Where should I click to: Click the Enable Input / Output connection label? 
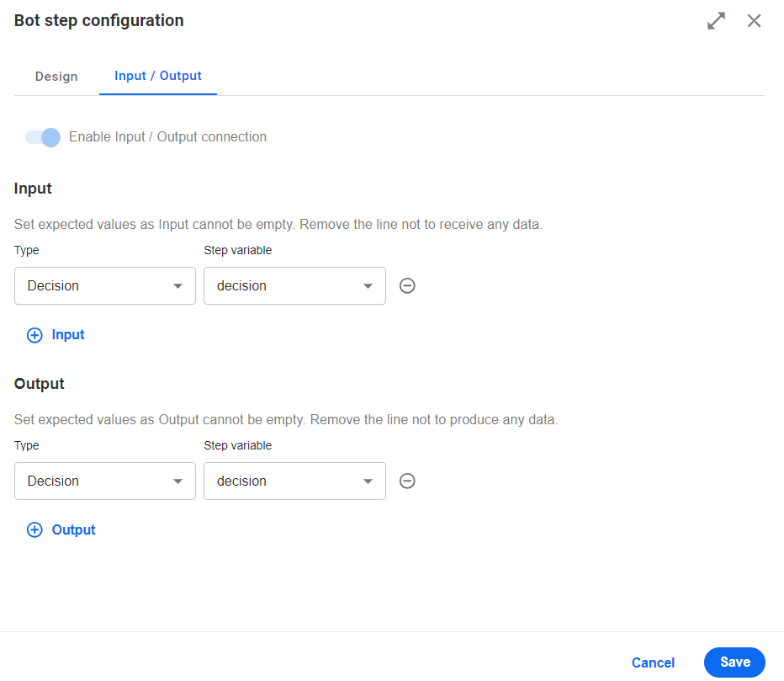pyautogui.click(x=167, y=136)
